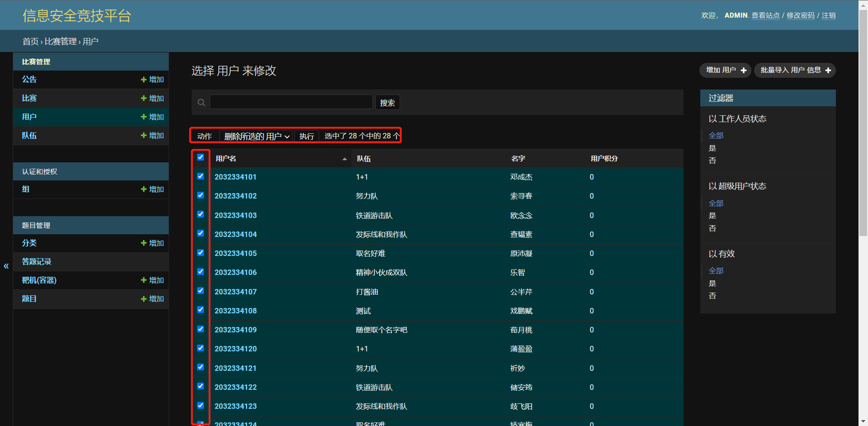Click the plus icon in 用户 sidebar row
The image size is (868, 426).
pos(144,117)
